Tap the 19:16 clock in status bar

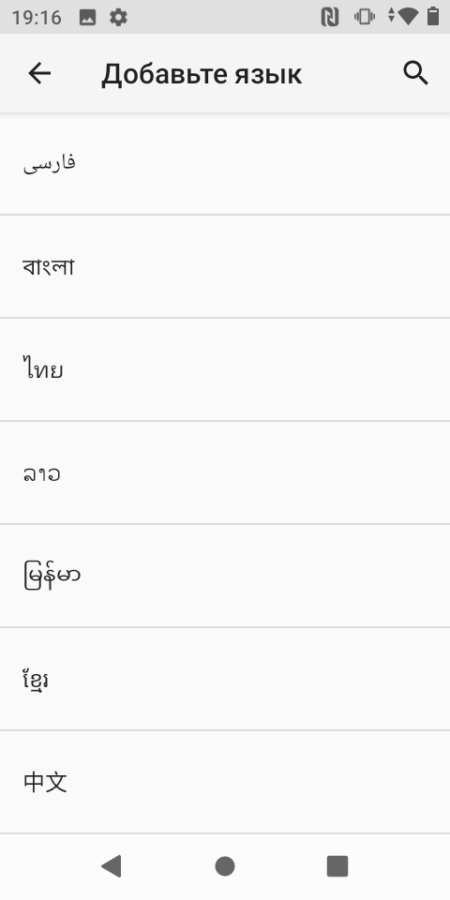tap(36, 17)
